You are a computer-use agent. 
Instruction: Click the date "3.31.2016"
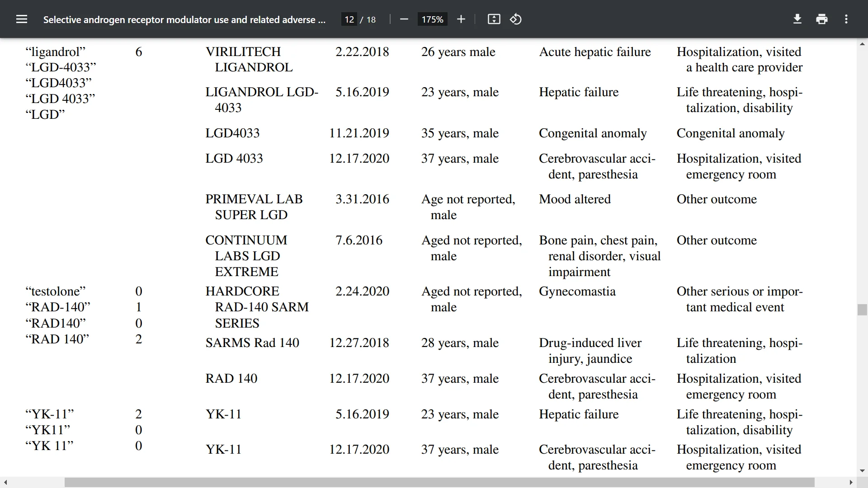[x=362, y=199]
